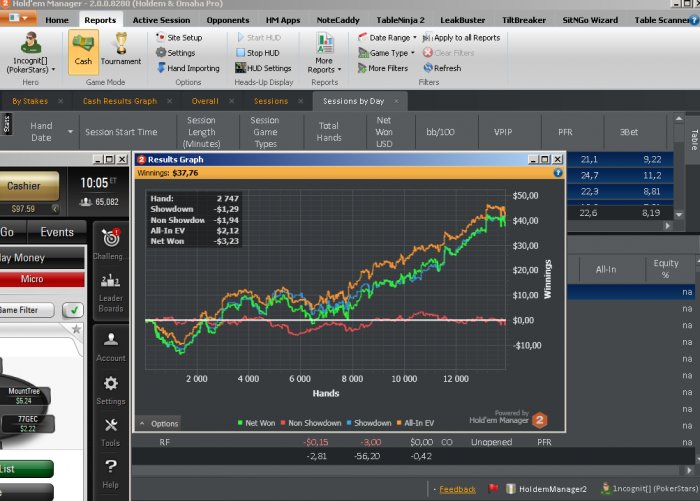
Task: Click Apply to all Reports
Action: (462, 38)
